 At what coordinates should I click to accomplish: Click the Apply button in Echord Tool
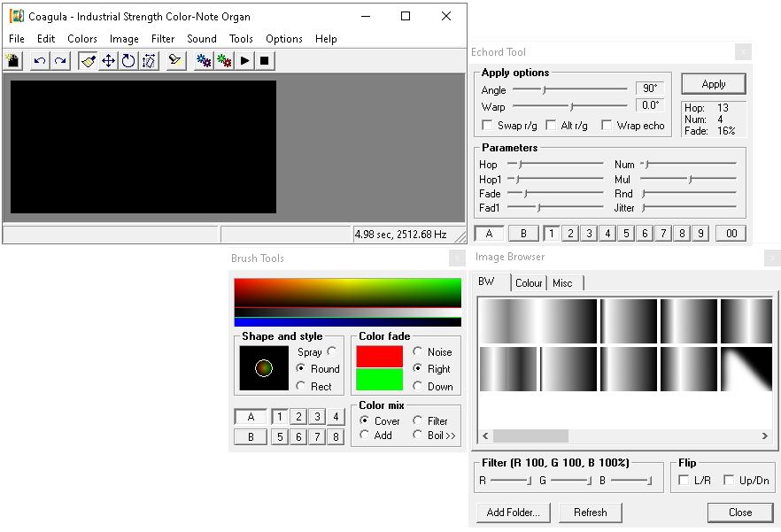713,84
